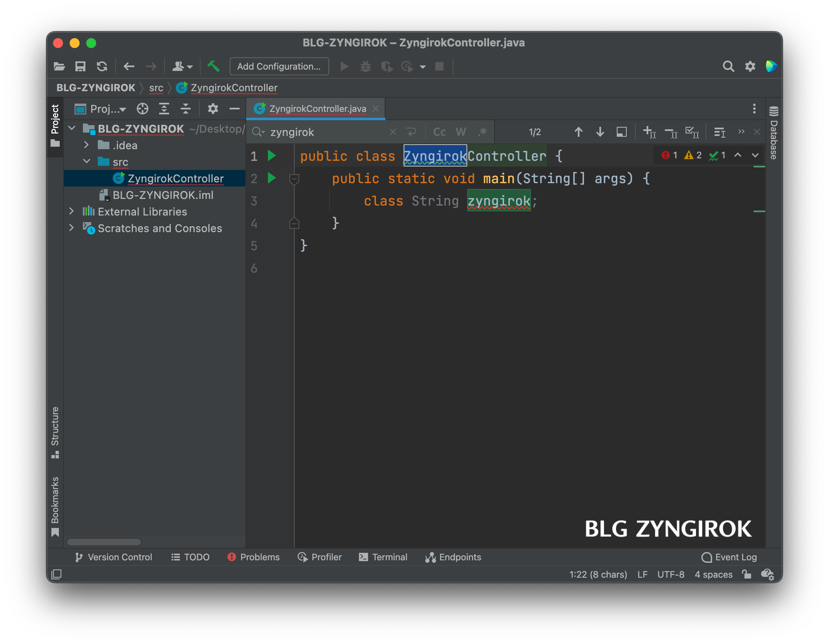
Task: Click Collapse All icon in Project panel
Action: tap(186, 109)
